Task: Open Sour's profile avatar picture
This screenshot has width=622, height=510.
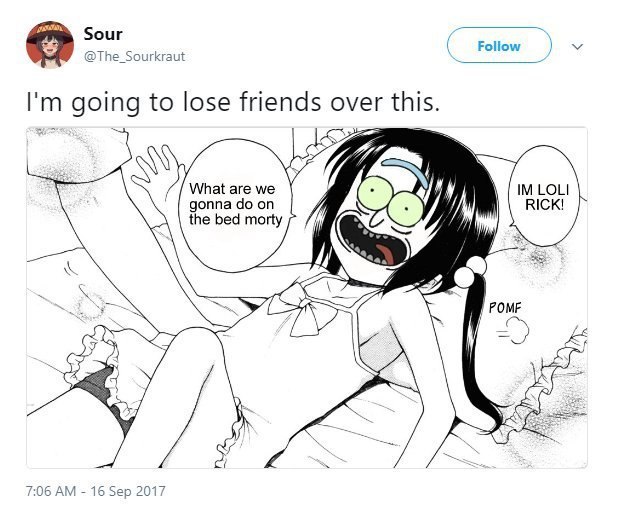Action: (50, 45)
